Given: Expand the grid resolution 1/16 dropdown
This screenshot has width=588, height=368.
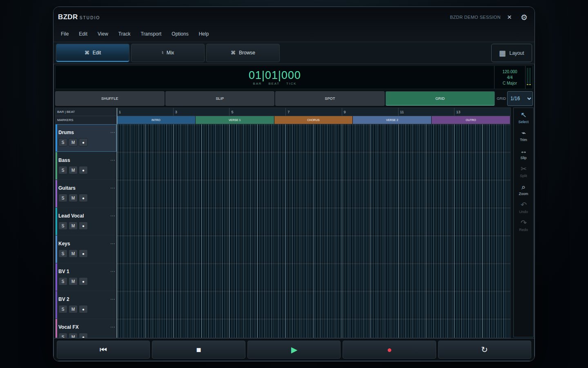Looking at the screenshot, I should coord(520,99).
